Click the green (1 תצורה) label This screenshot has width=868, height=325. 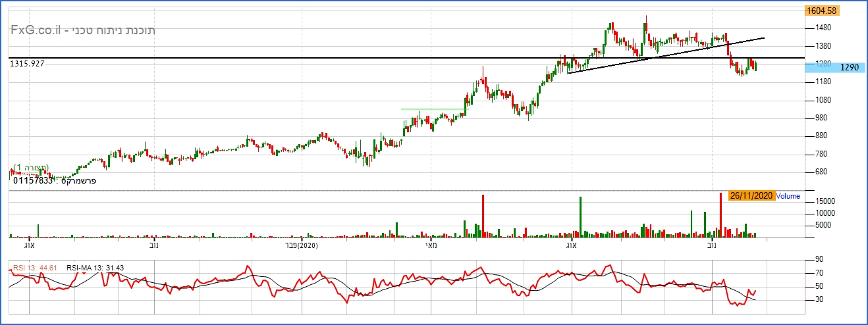pos(31,168)
